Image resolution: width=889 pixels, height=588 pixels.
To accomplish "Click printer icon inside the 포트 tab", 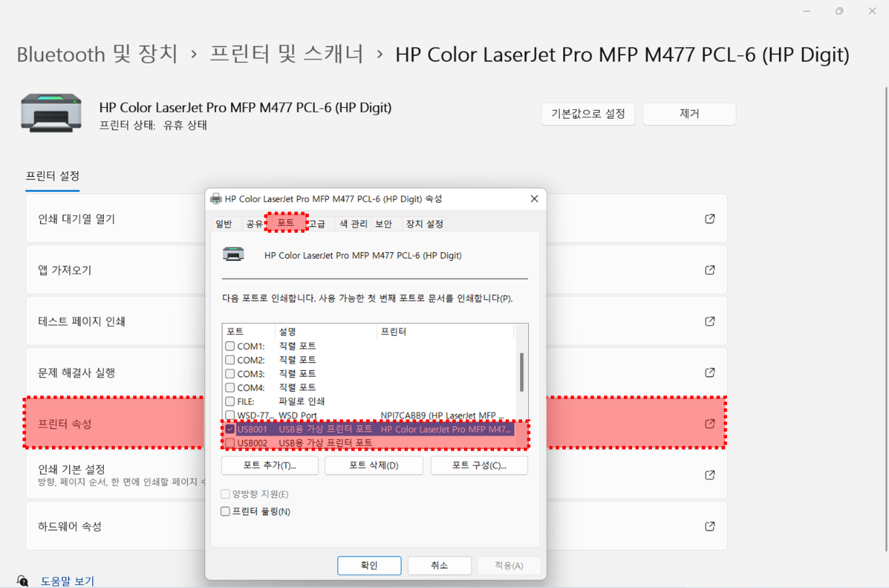I will click(x=234, y=255).
